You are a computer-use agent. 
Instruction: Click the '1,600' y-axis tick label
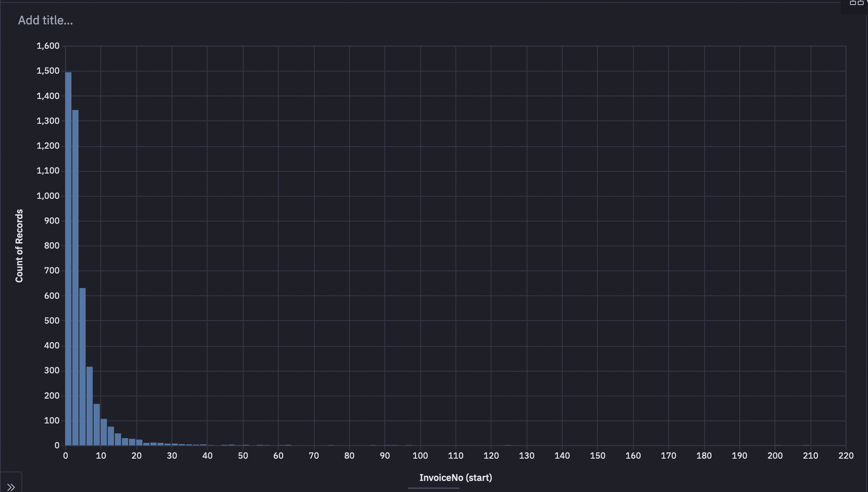(48, 46)
